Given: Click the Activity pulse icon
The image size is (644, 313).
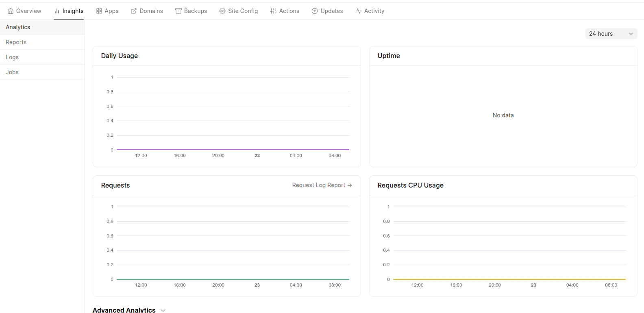Looking at the screenshot, I should click(x=359, y=11).
